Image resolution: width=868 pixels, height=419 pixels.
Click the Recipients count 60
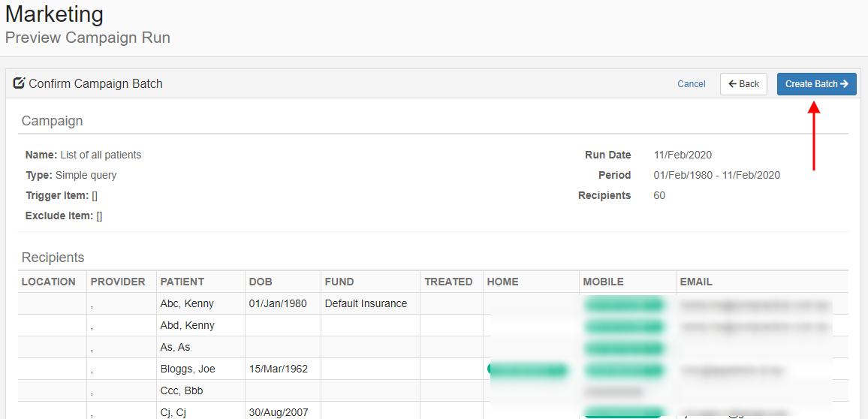pyautogui.click(x=659, y=195)
